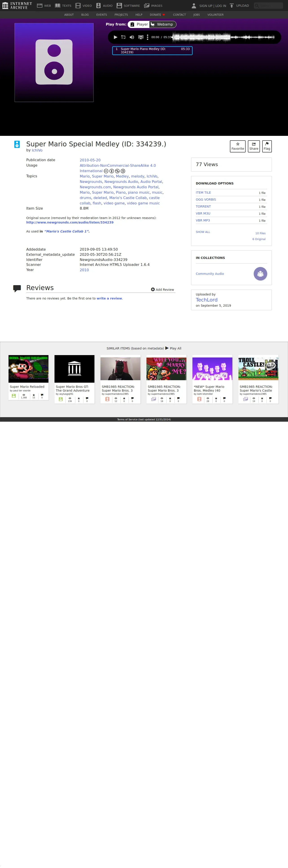The height and width of the screenshot is (868, 288).
Task: Open the Texts section
Action: [x=63, y=6]
